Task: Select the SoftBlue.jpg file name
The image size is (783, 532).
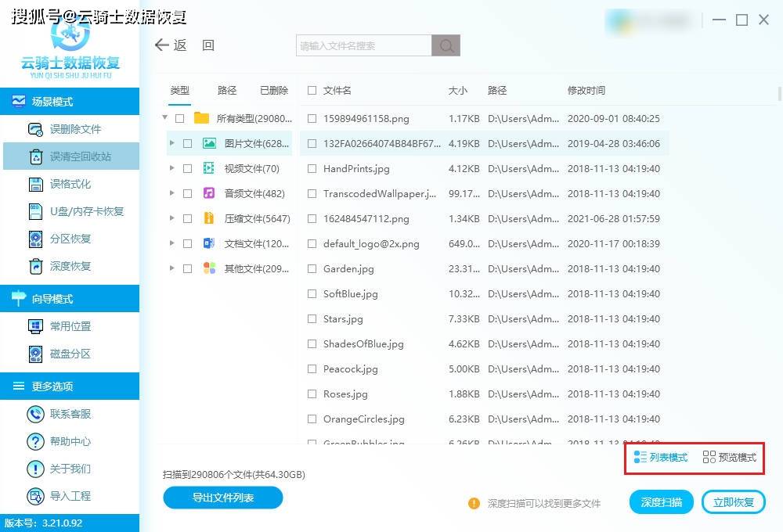Action: 351,294
